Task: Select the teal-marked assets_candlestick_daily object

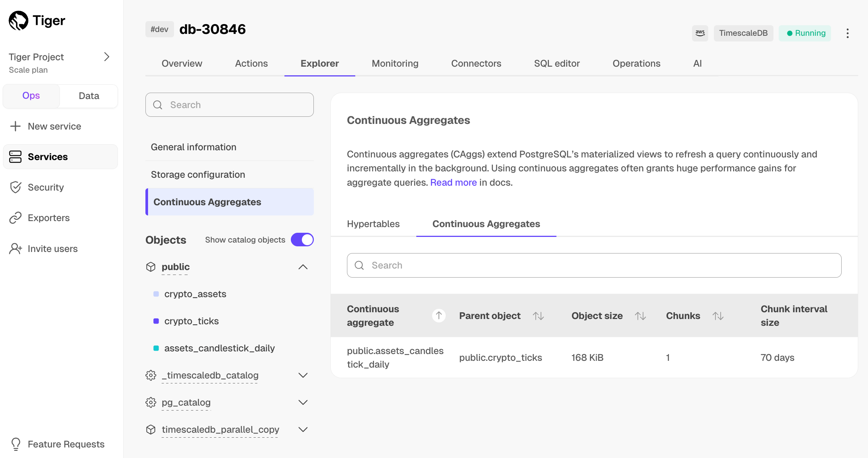Action: coord(219,348)
